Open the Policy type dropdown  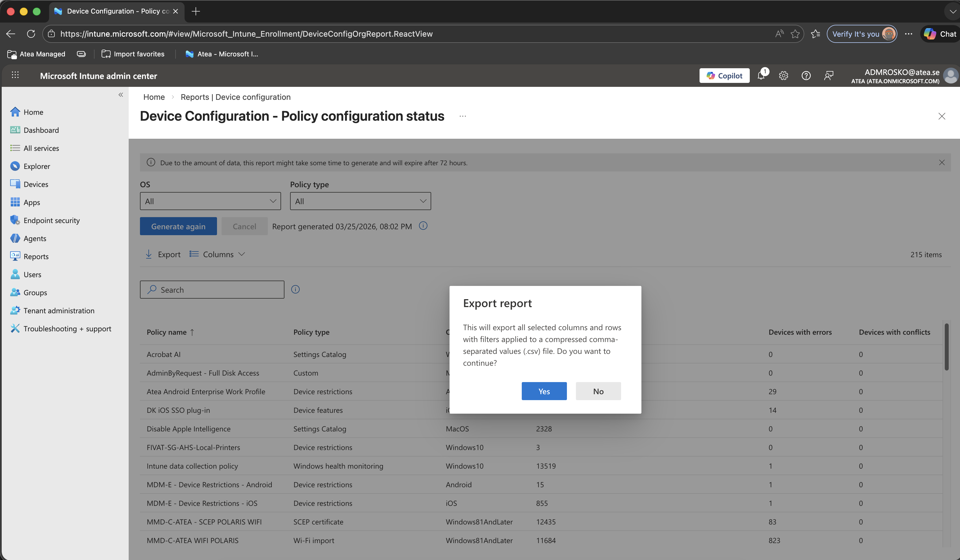tap(360, 201)
